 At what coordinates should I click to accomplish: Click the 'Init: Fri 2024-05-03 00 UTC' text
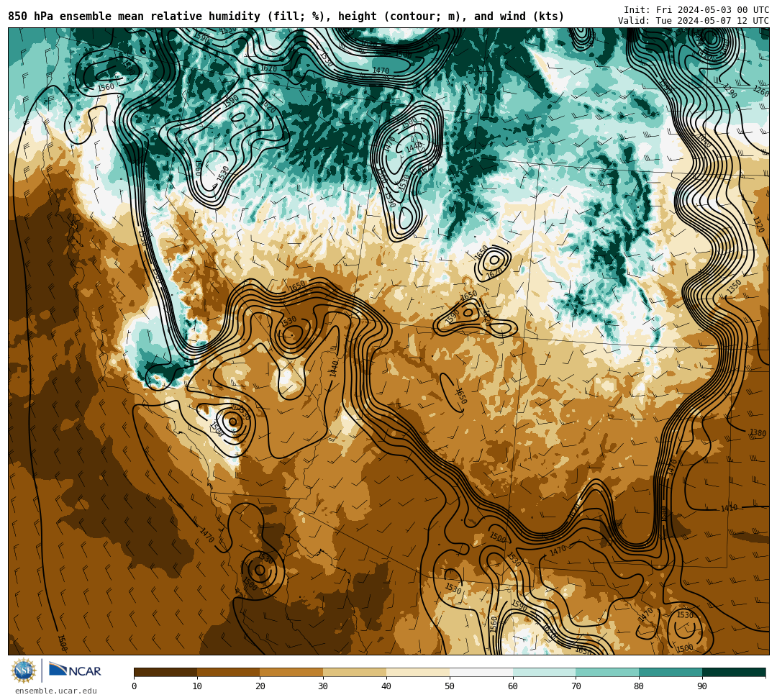696,10
